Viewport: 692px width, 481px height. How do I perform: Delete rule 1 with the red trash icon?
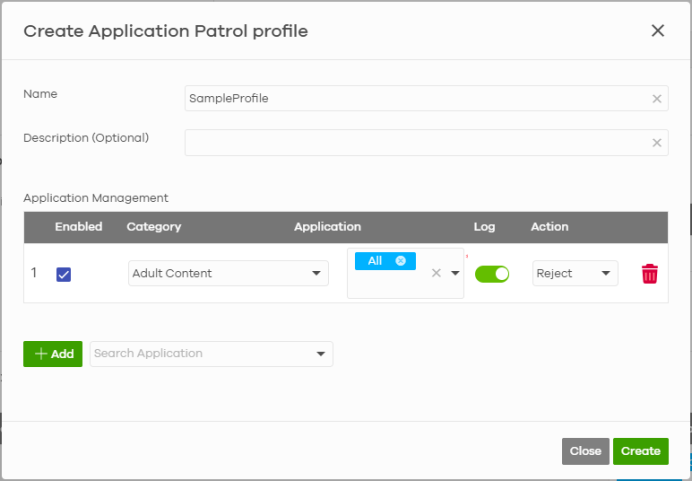coord(649,274)
